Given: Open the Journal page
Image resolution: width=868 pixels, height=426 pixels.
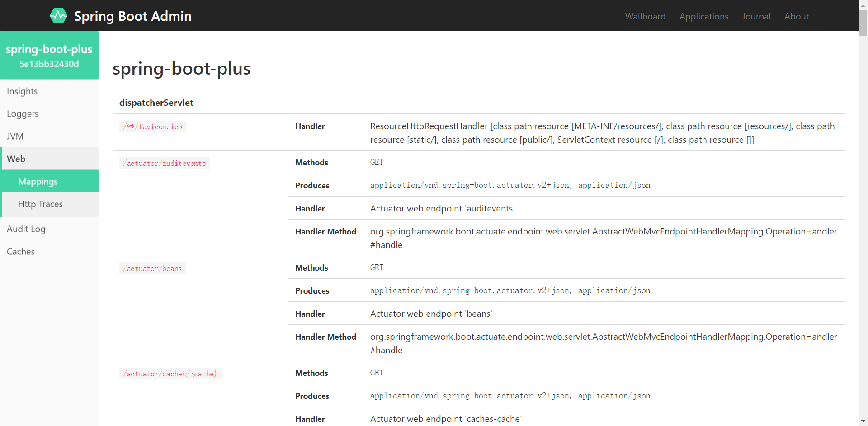Looking at the screenshot, I should click(756, 16).
